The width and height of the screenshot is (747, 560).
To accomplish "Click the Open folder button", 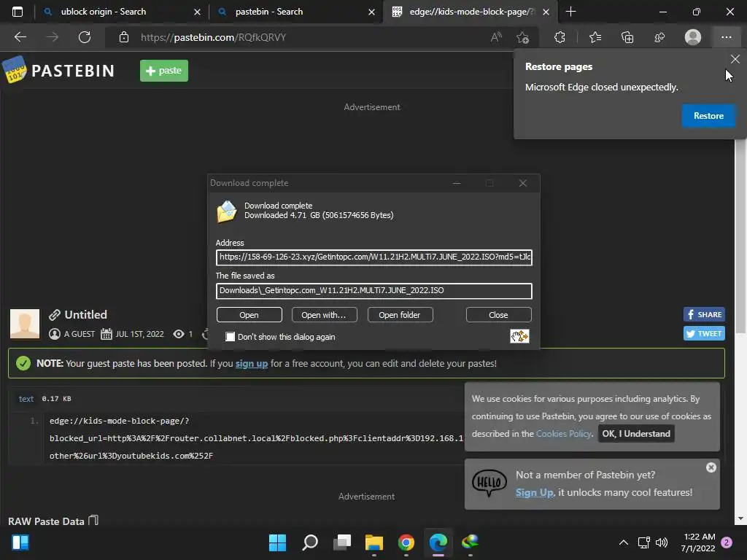I will 400,315.
